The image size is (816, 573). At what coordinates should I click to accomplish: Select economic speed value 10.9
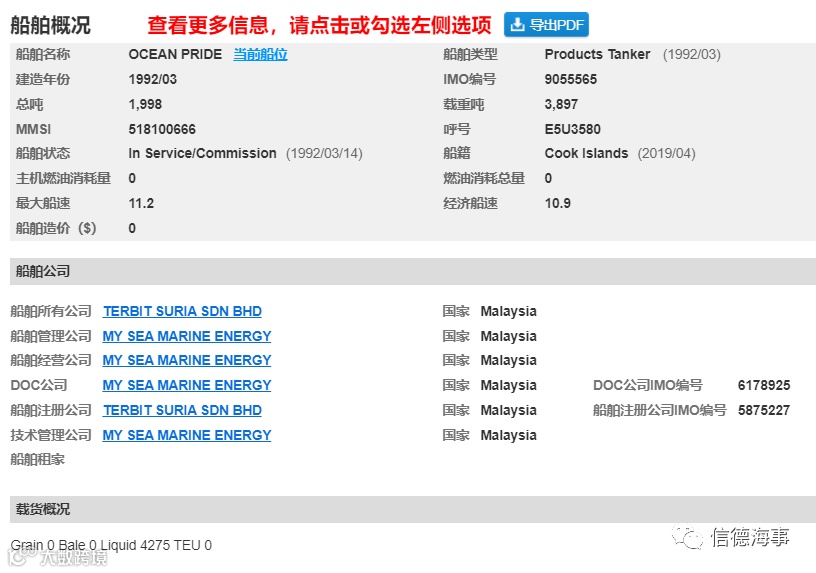click(557, 203)
